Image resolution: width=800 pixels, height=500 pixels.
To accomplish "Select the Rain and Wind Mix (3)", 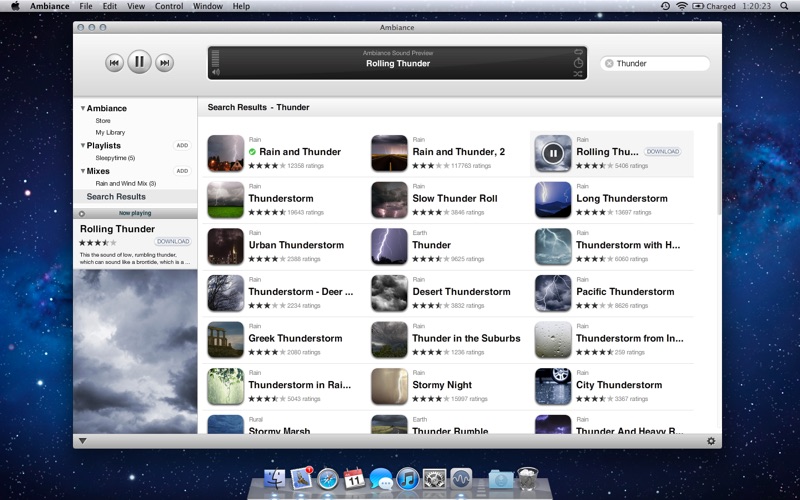I will (x=126, y=184).
